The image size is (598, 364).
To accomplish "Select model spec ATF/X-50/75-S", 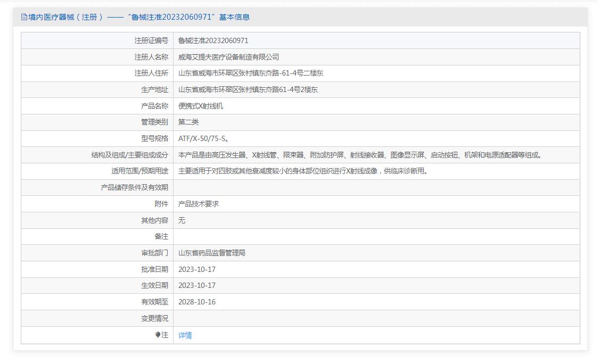I will pyautogui.click(x=203, y=138).
